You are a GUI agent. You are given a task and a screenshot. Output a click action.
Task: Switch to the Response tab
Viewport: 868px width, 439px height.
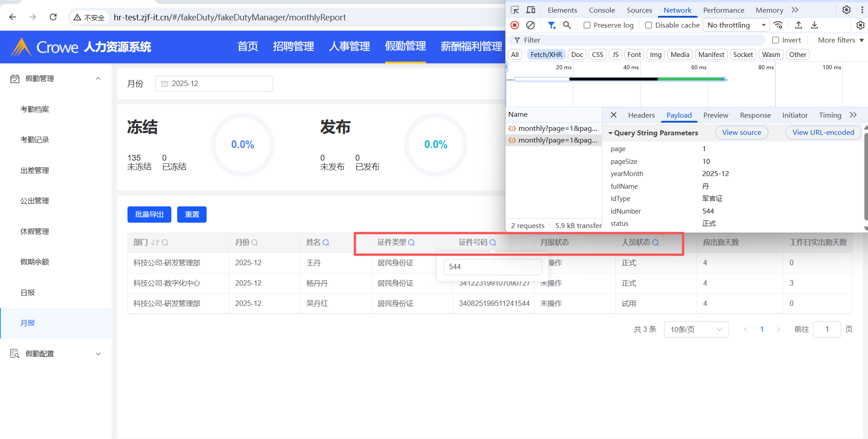click(755, 115)
